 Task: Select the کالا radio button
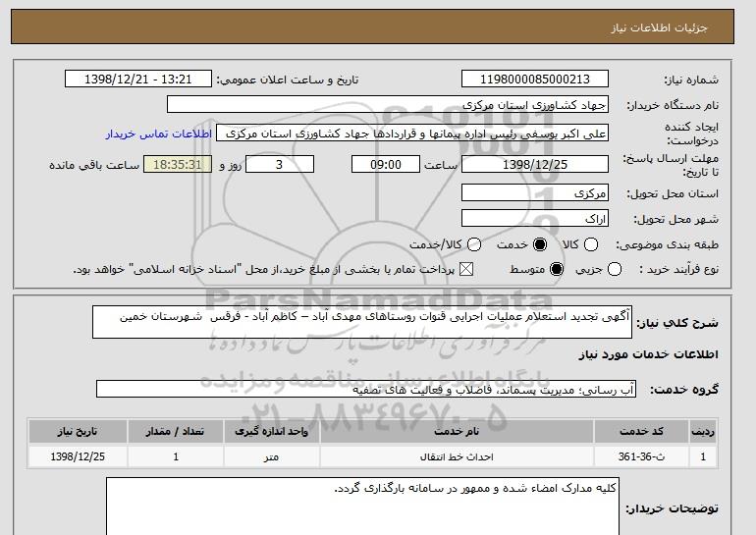pyautogui.click(x=591, y=244)
